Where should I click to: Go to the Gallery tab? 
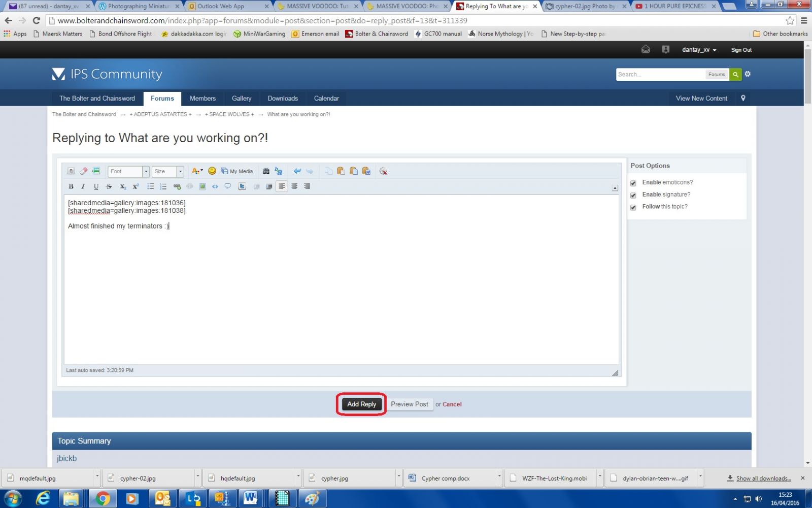point(242,99)
